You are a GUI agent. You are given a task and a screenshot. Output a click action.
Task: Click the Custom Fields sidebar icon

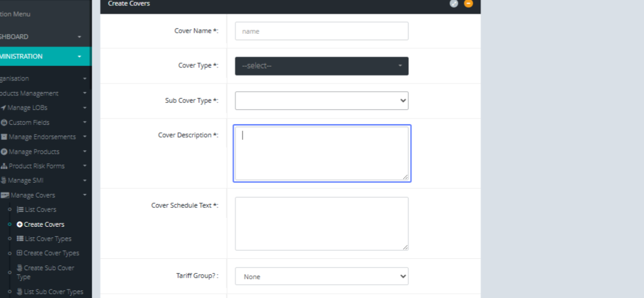tap(4, 123)
